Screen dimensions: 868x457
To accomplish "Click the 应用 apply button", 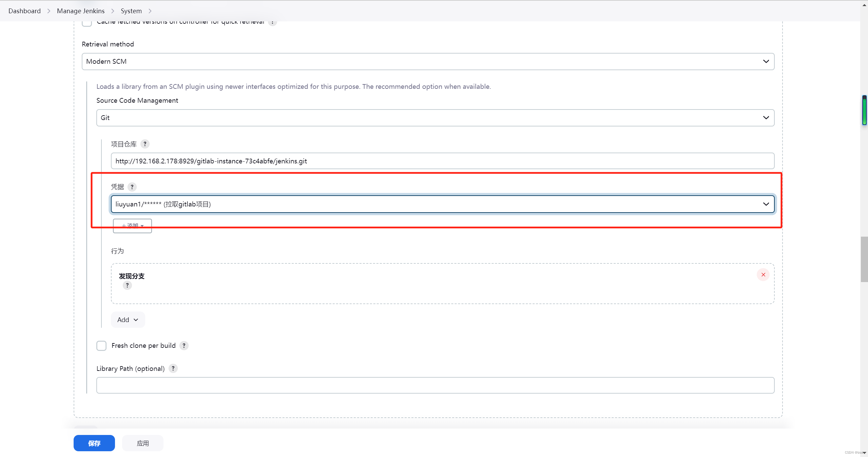I will click(142, 443).
